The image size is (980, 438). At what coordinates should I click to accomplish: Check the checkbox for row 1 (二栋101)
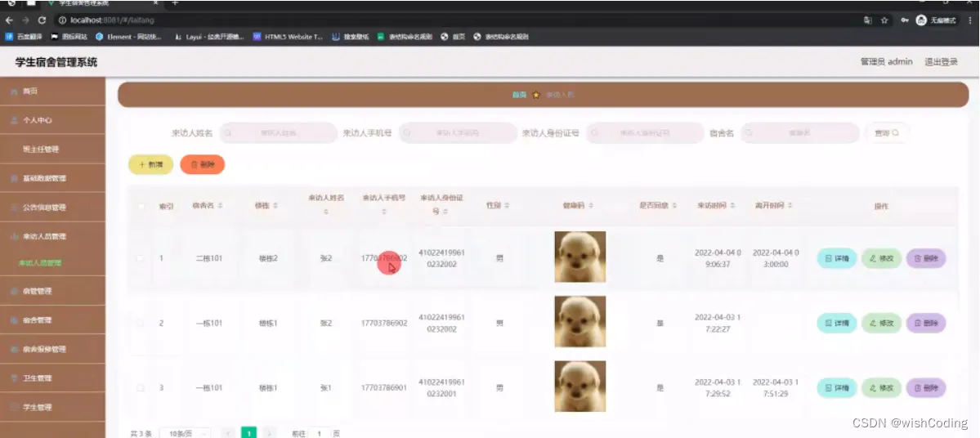click(x=141, y=258)
